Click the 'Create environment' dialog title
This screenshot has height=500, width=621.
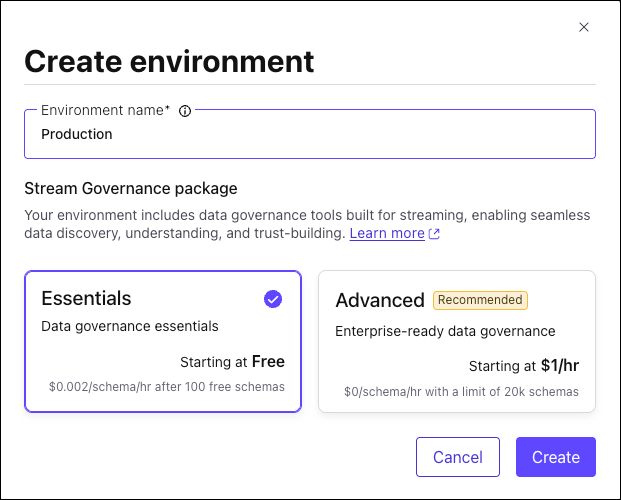pyautogui.click(x=169, y=61)
